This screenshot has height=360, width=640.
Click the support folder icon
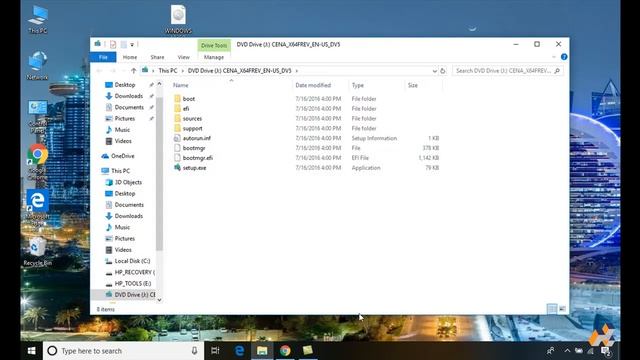[x=177, y=128]
